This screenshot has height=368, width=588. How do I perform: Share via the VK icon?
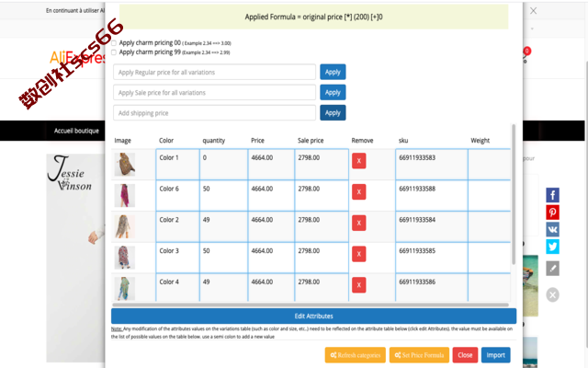click(552, 229)
